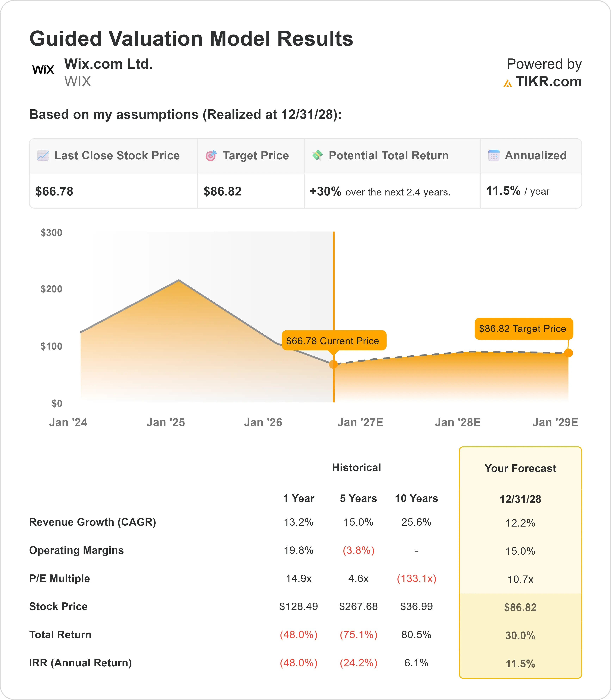Click the Operating Margins row label
Screen dimensions: 611x700
(x=77, y=550)
